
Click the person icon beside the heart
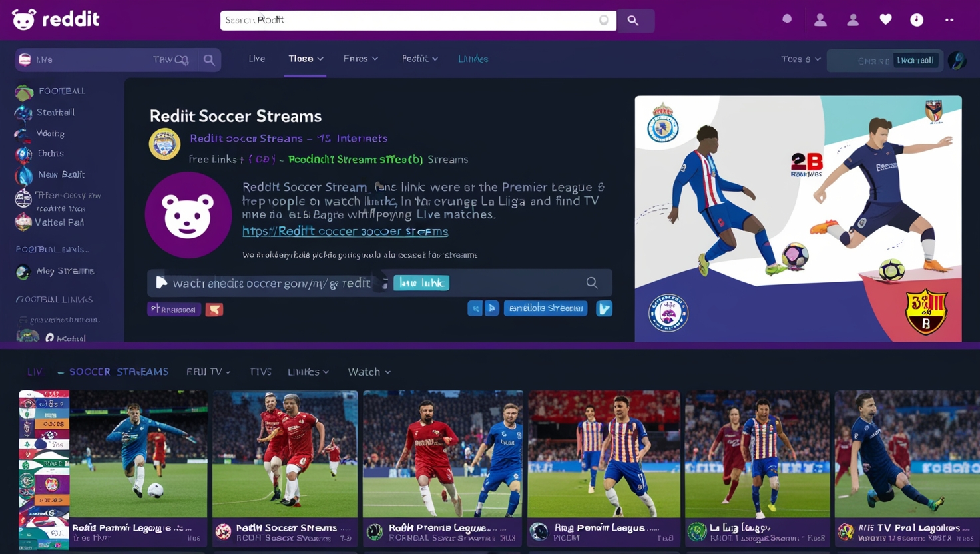[853, 20]
